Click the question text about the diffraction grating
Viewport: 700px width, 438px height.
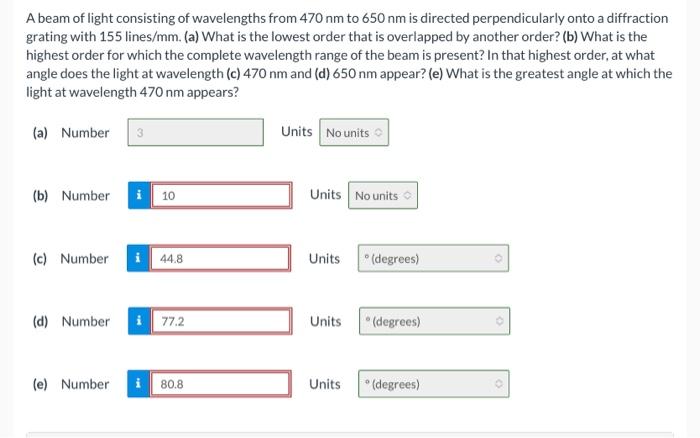click(x=349, y=55)
